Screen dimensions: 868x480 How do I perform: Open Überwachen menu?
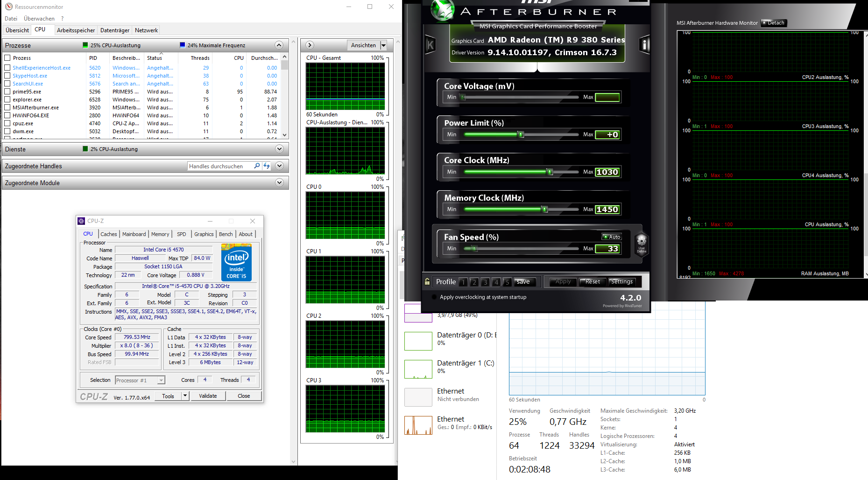click(39, 19)
